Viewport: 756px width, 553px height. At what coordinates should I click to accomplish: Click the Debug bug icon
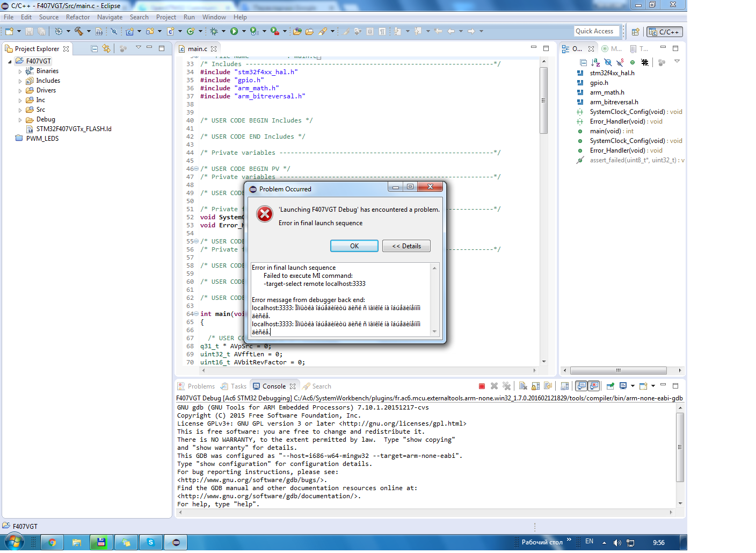214,32
